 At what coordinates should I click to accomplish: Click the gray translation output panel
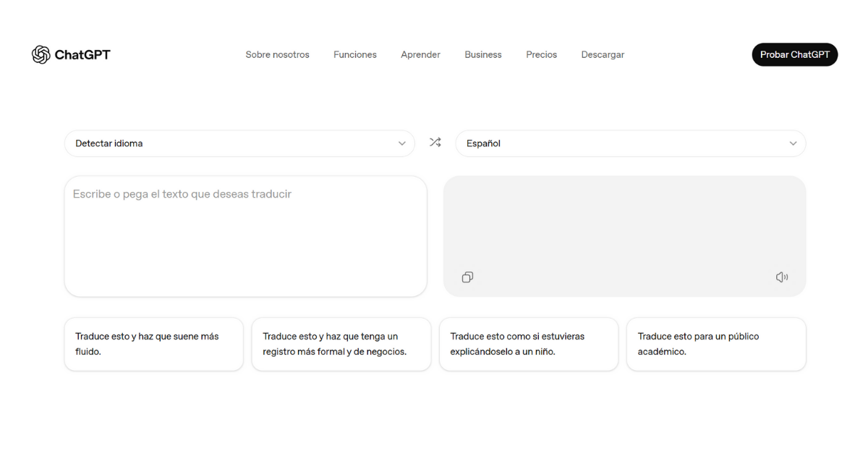tap(624, 224)
